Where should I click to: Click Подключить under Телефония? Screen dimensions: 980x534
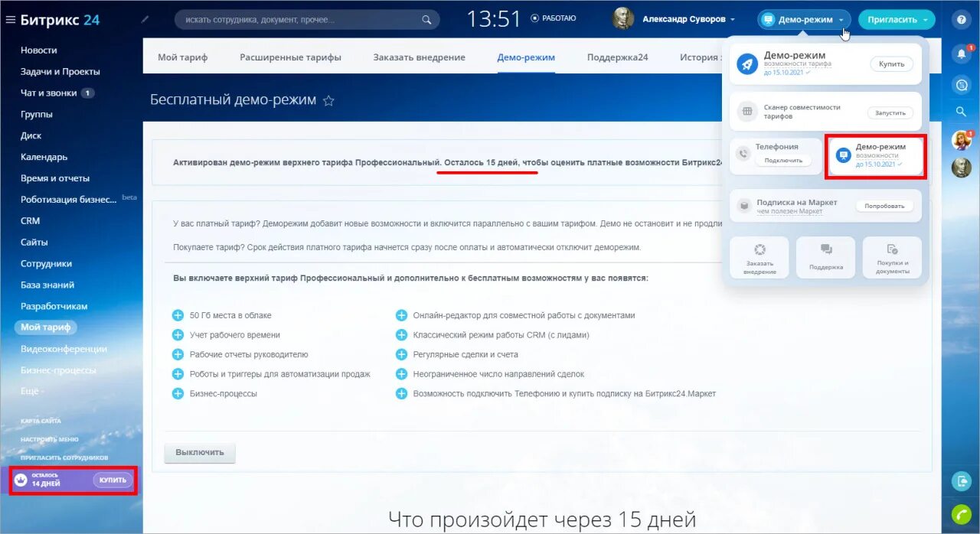[783, 160]
